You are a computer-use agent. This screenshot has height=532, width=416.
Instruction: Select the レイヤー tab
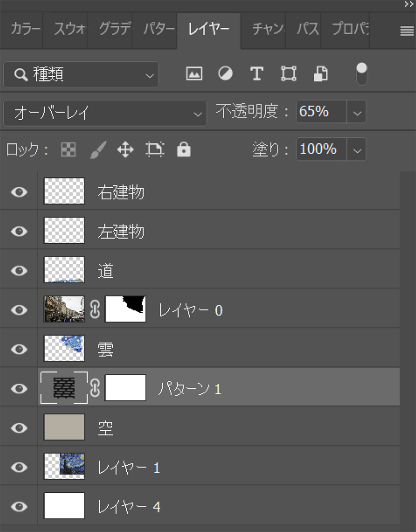pos(208,30)
